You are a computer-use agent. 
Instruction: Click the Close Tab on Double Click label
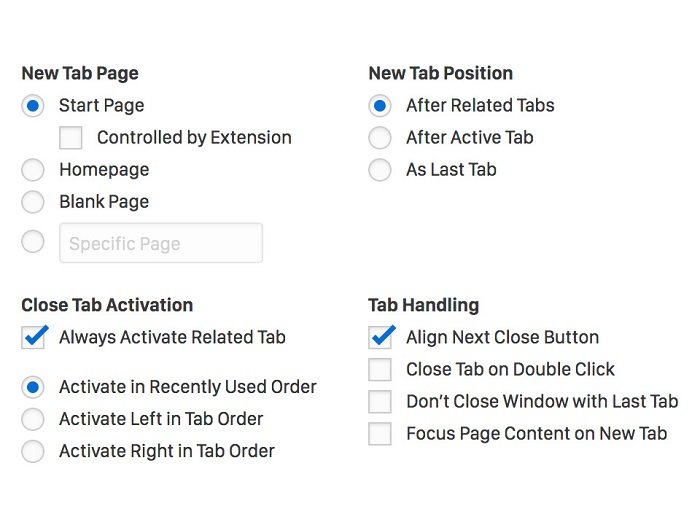(510, 370)
